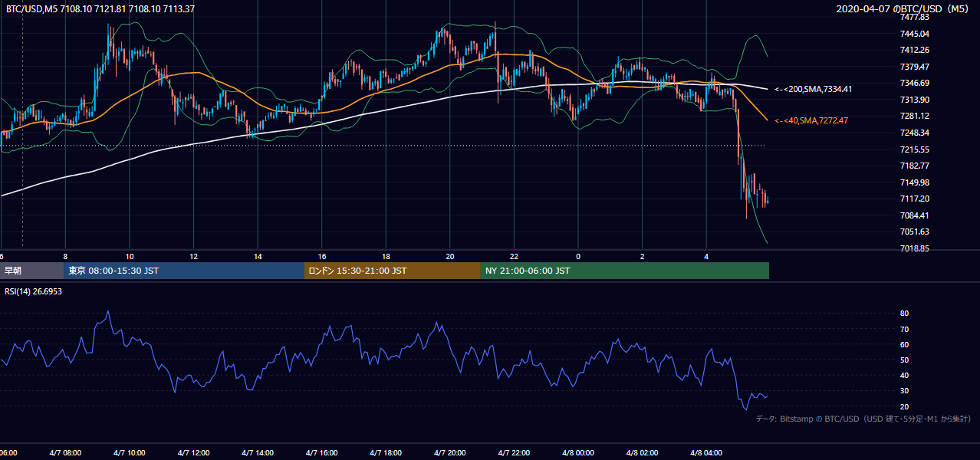
Task: Click price axis label 7182.77
Action: (915, 166)
